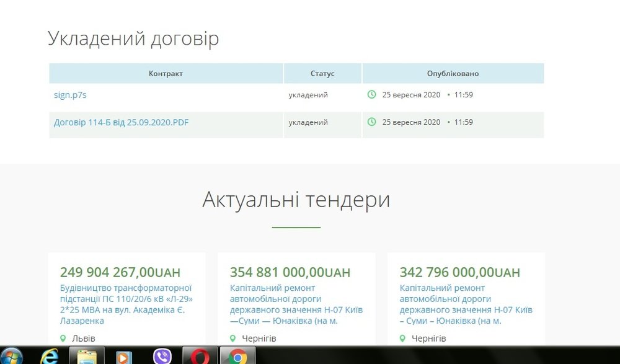Open the media player taskbar icon

(124, 357)
